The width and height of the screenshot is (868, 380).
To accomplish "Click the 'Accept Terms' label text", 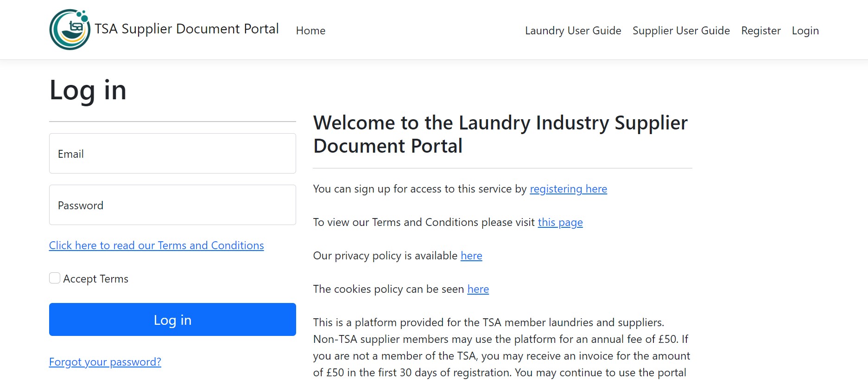I will coord(96,279).
